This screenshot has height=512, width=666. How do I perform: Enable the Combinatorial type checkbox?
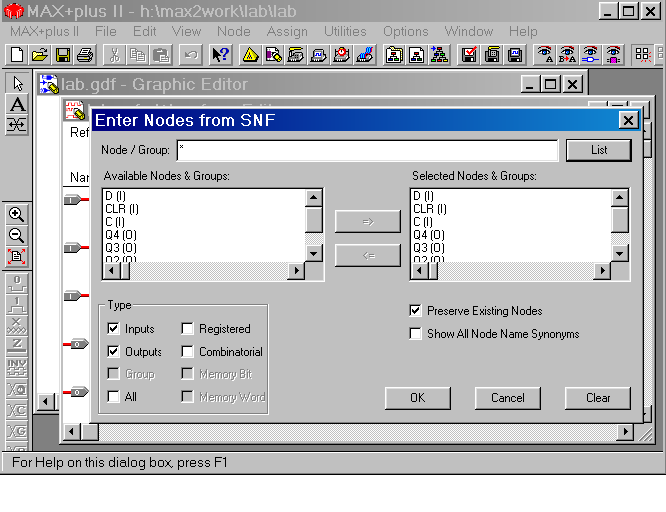pos(187,351)
